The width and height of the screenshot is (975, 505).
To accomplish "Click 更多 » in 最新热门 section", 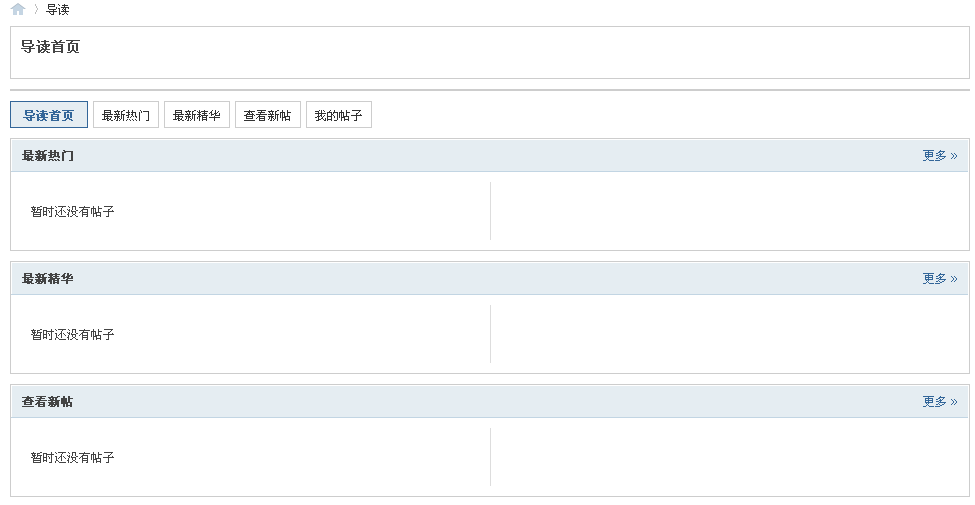I will 940,155.
